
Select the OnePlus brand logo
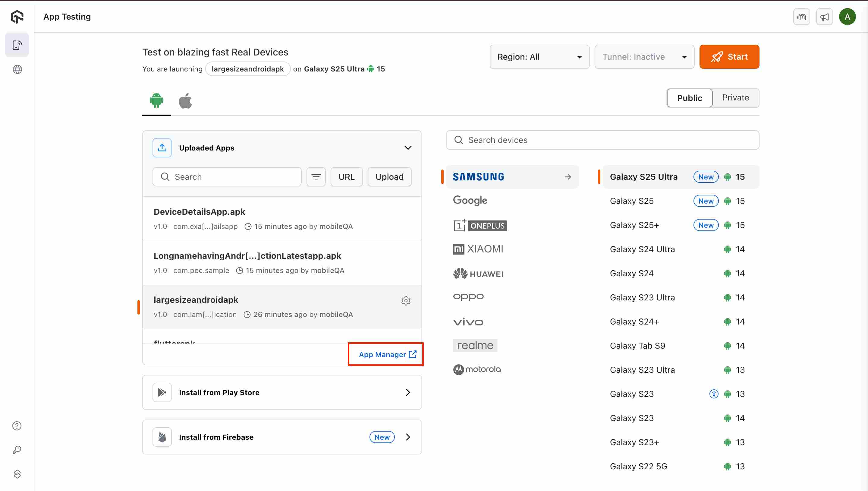click(x=480, y=225)
